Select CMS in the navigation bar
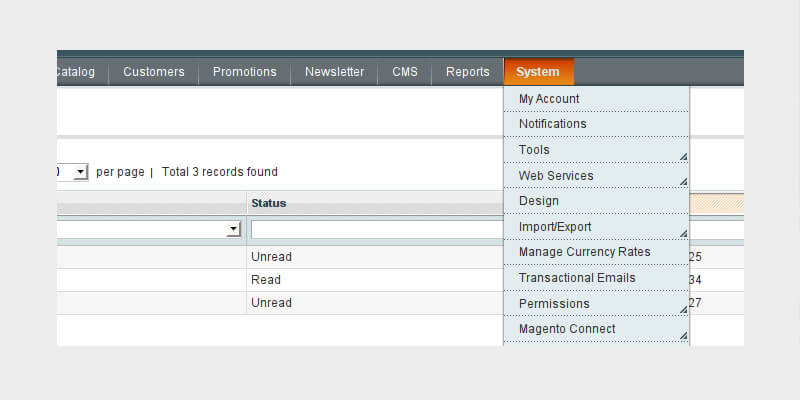The width and height of the screenshot is (800, 400). tap(405, 72)
